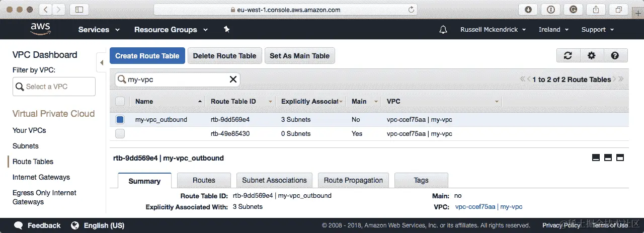The width and height of the screenshot is (644, 233).
Task: Open the VPC column filter arrow
Action: click(x=497, y=102)
